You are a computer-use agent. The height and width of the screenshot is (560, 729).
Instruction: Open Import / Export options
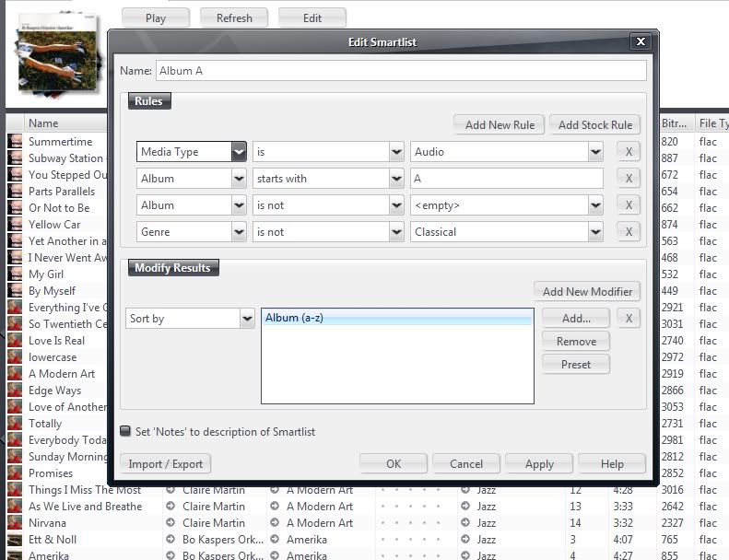pos(166,464)
